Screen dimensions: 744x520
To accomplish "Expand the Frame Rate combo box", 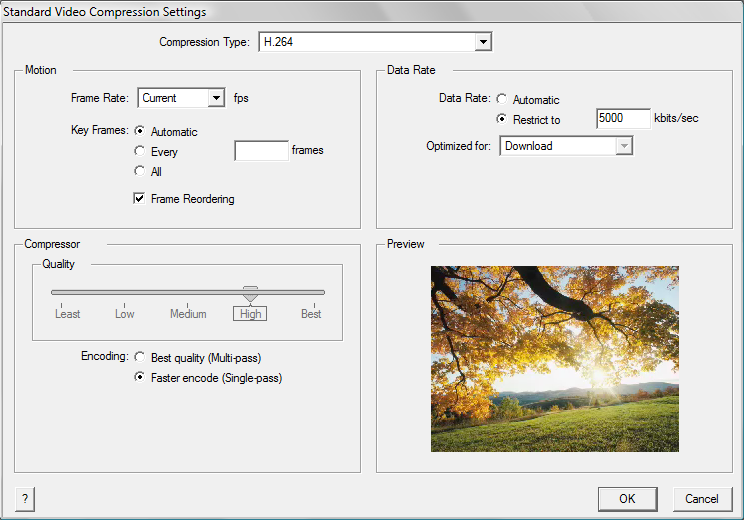I will coord(215,98).
